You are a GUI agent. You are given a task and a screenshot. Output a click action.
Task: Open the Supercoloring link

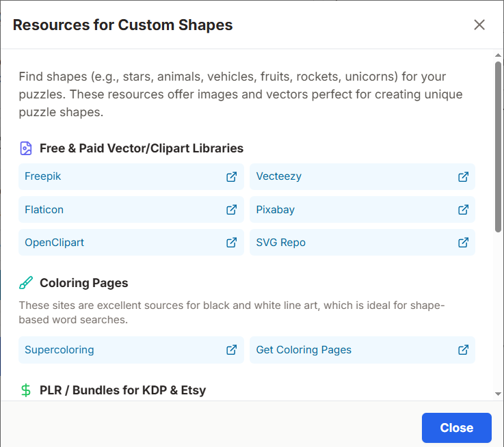[59, 350]
